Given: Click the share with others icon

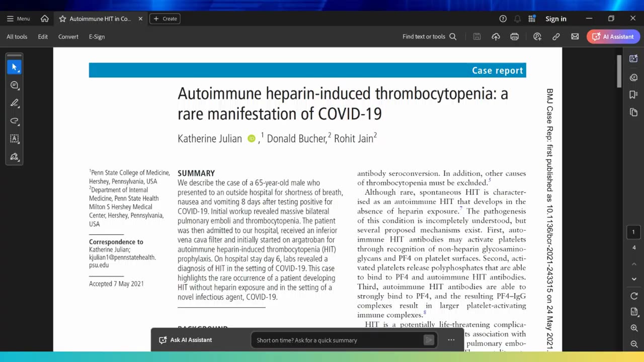Looking at the screenshot, I should pos(537,37).
